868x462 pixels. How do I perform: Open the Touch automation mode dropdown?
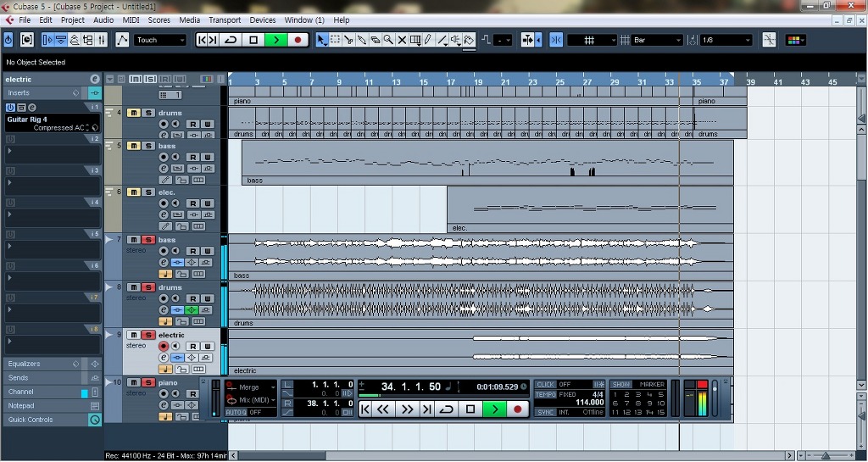160,40
